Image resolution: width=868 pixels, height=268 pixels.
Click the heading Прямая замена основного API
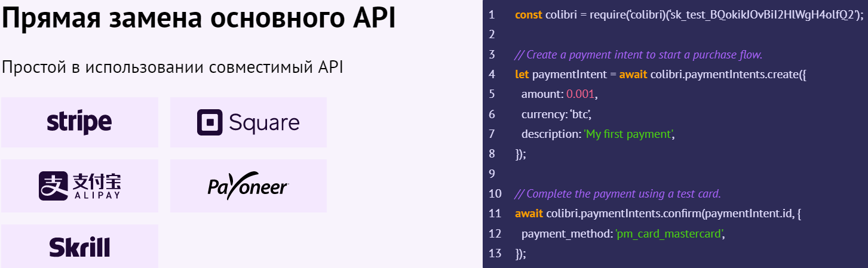coord(199,20)
